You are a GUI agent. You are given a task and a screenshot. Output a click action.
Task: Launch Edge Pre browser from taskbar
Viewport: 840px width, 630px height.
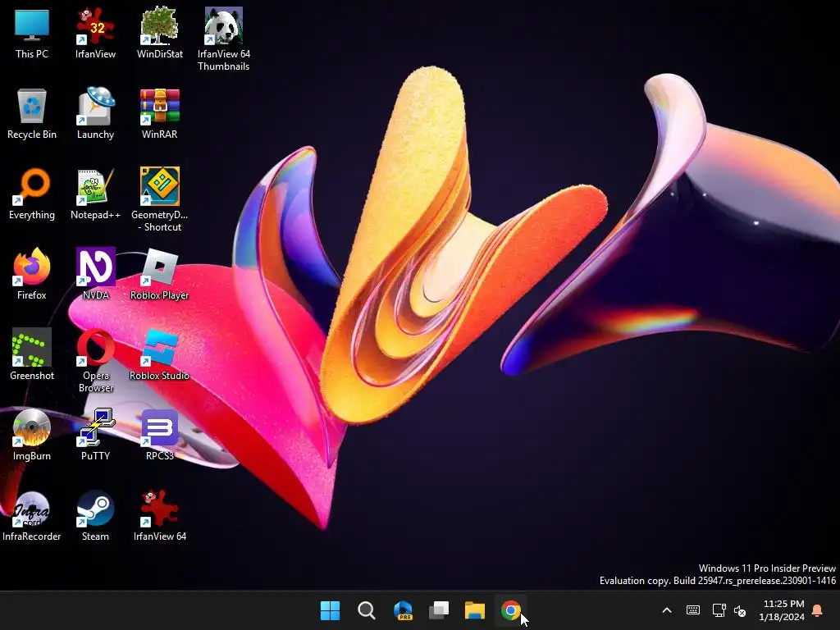pos(403,610)
